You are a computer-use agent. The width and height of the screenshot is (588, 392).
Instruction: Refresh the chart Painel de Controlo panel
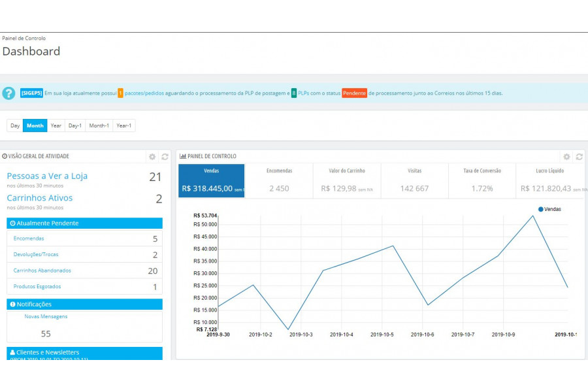580,157
